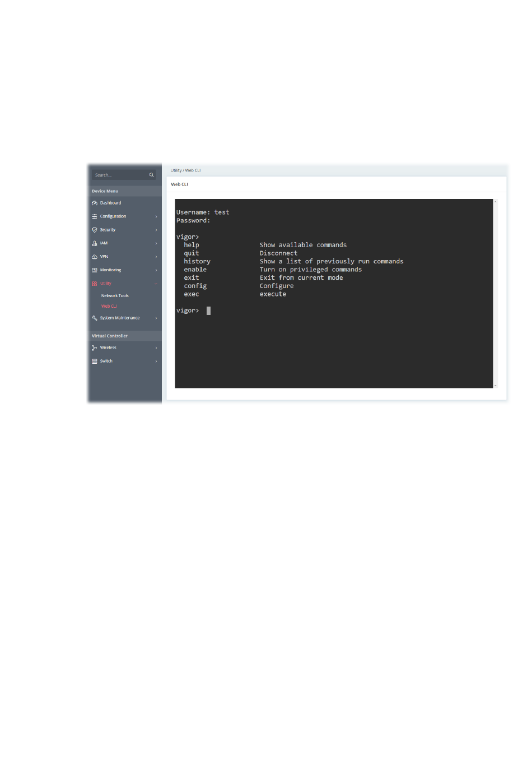Expand the VPN menu chevron
532x783 pixels.
tap(156, 257)
